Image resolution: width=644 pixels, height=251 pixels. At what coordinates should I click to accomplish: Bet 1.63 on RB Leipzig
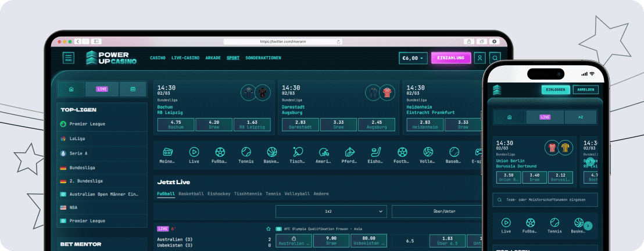(x=252, y=124)
